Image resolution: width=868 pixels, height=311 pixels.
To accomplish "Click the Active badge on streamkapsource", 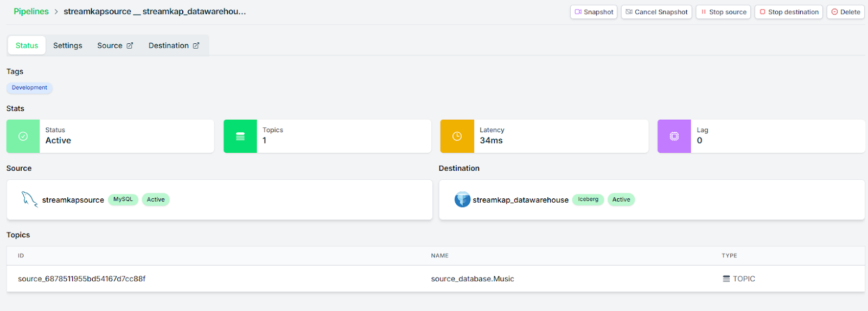I will pos(156,199).
